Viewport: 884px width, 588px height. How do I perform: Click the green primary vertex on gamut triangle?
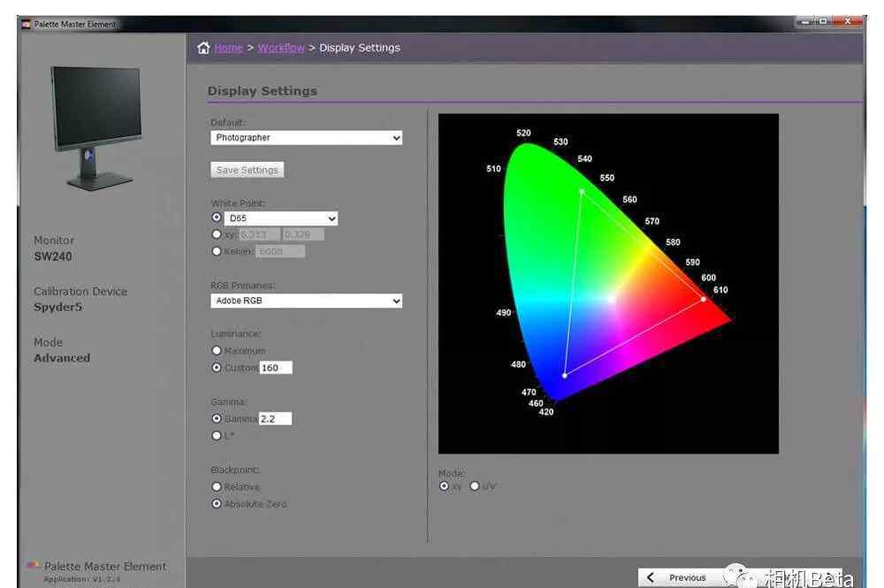[x=582, y=192]
